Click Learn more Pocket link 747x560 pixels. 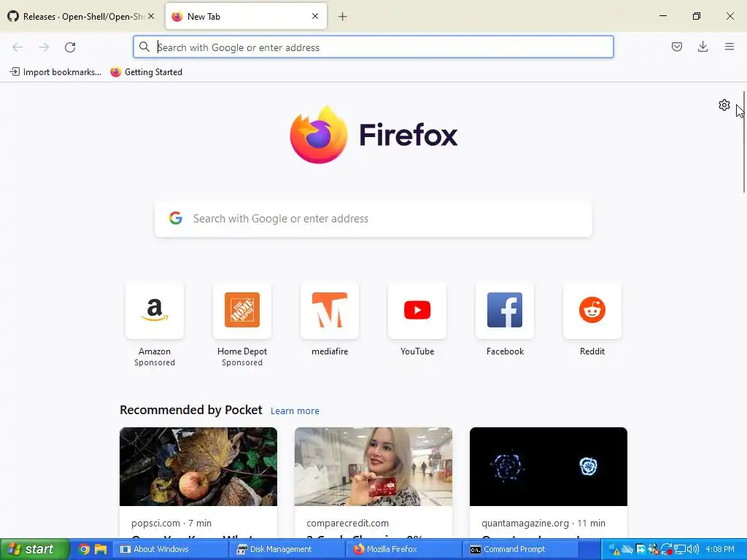295,411
